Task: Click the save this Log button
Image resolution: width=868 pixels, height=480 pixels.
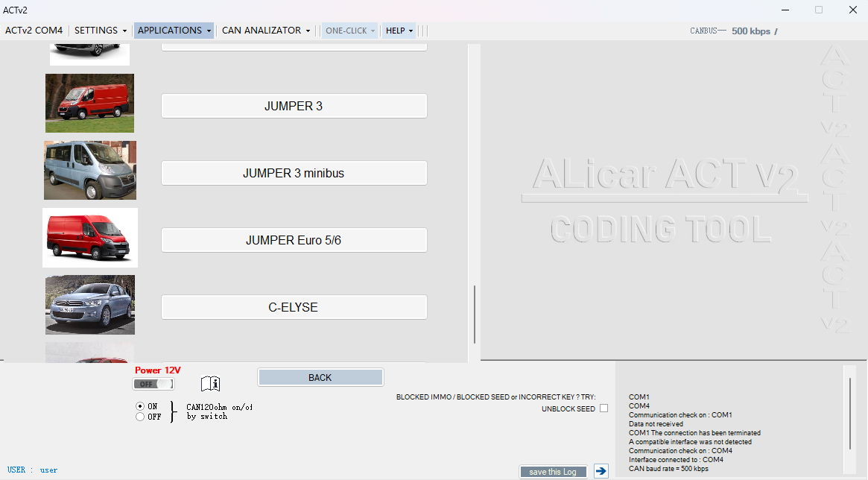Action: (x=553, y=471)
